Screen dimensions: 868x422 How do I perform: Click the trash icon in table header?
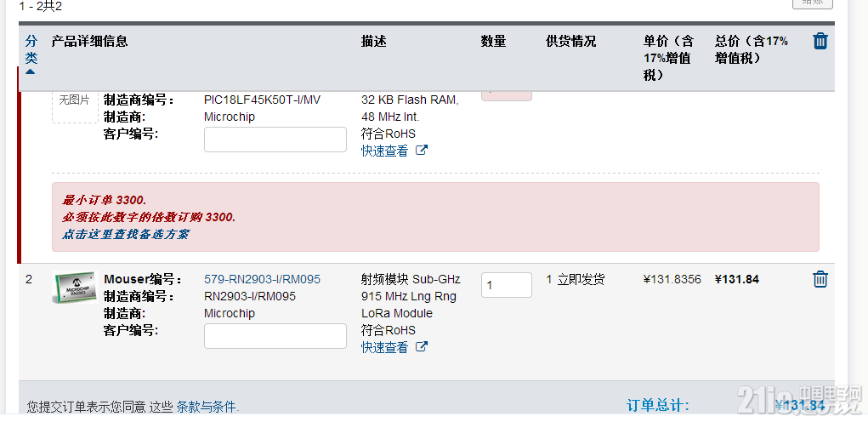pyautogui.click(x=820, y=41)
